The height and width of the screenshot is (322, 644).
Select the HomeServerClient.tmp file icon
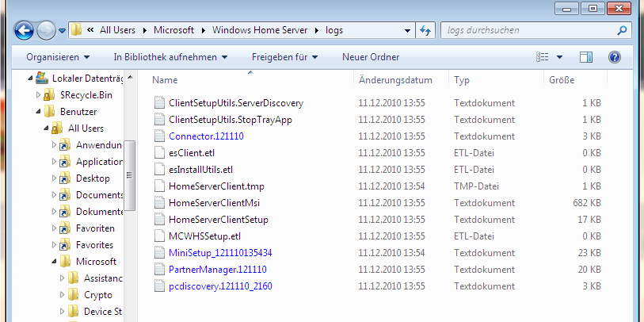pos(159,186)
